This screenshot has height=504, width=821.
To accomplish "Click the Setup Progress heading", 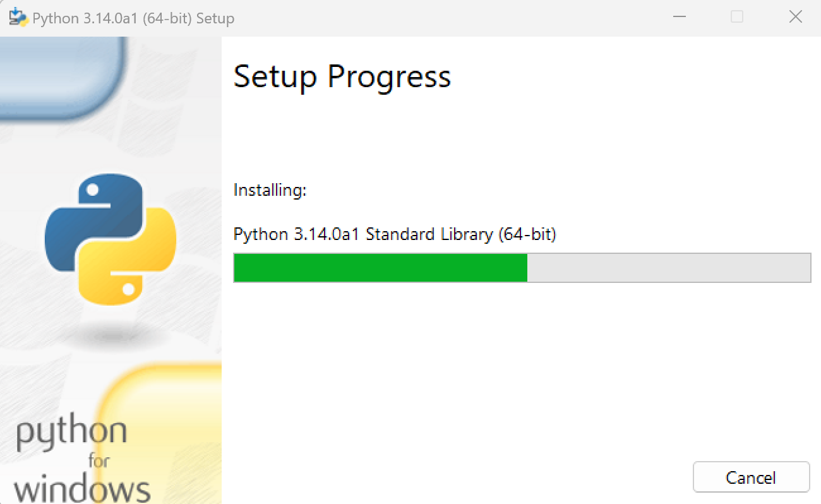I will pyautogui.click(x=342, y=76).
